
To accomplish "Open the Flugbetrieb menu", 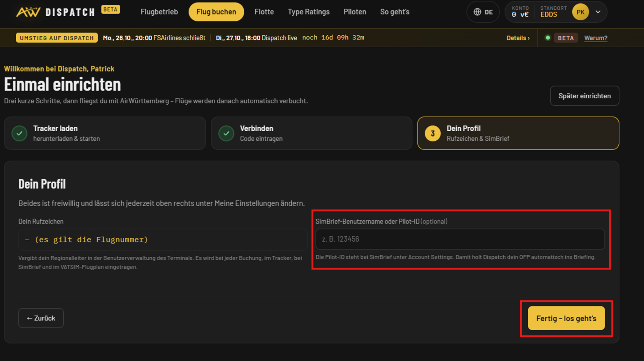I will 159,12.
